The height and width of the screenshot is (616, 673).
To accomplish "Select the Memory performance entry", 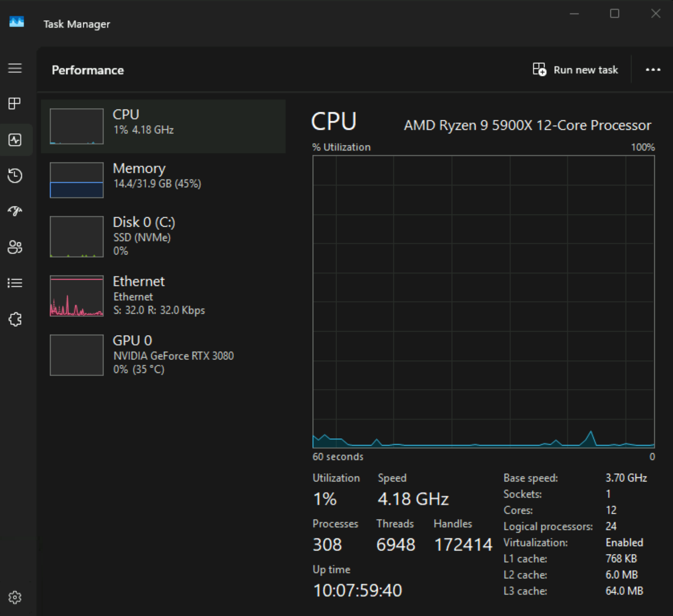I will click(x=163, y=180).
